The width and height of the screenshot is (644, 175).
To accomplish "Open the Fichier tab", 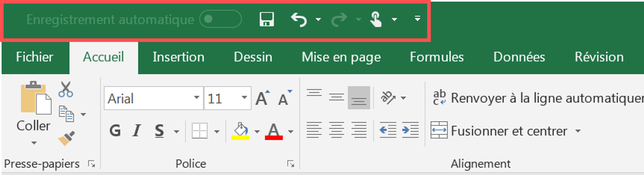I will [35, 57].
